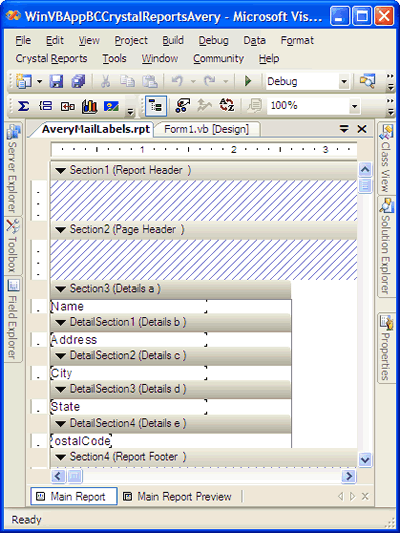Click the Paste clipboard icon

(x=150, y=82)
